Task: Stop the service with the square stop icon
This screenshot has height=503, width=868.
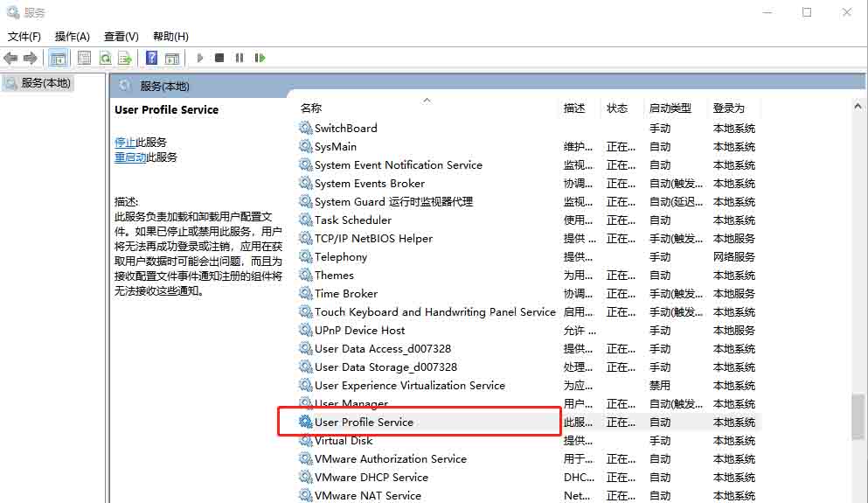Action: click(x=219, y=58)
